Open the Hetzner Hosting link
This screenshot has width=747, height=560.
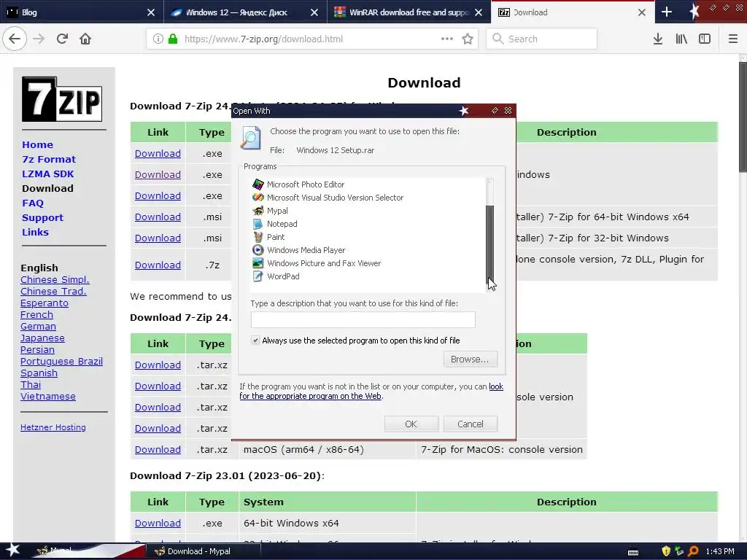coord(53,427)
